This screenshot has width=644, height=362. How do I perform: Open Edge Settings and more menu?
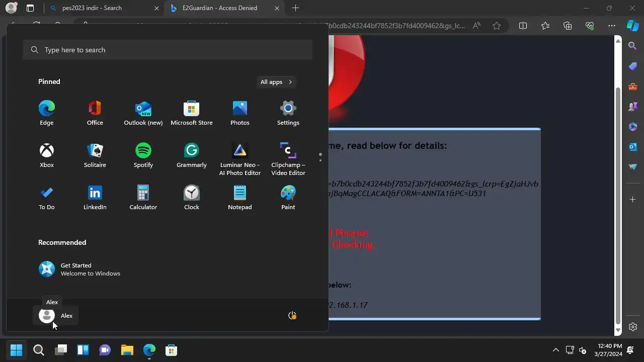612,26
